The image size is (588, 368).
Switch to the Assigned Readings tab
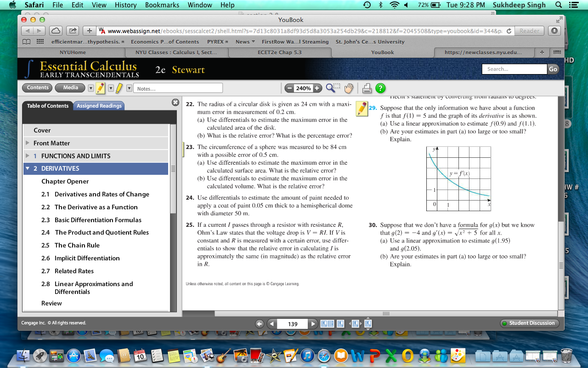click(x=99, y=106)
